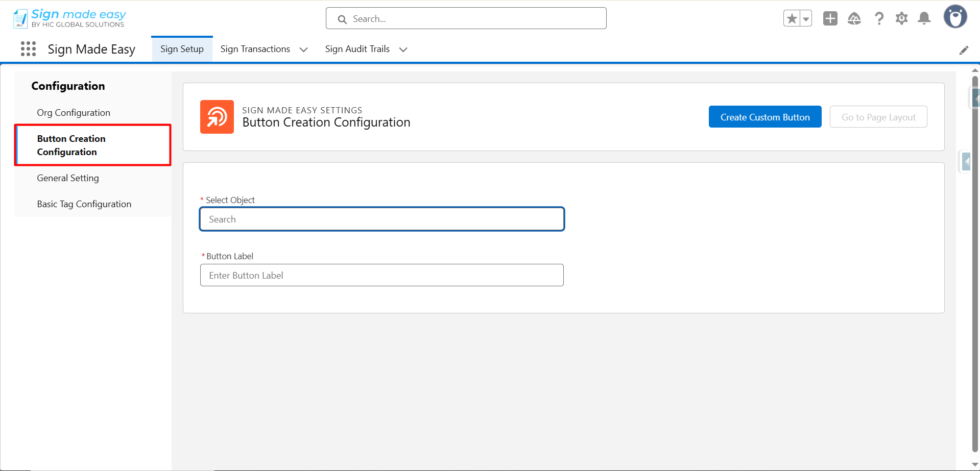Expand the Sign Transactions tab chevron
The image size is (980, 471).
[304, 49]
